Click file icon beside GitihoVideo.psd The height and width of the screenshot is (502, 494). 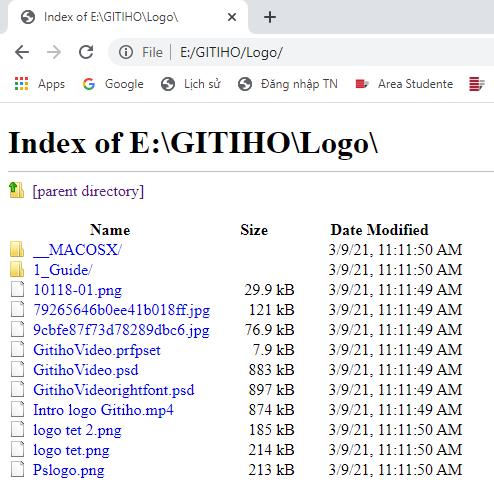click(17, 369)
